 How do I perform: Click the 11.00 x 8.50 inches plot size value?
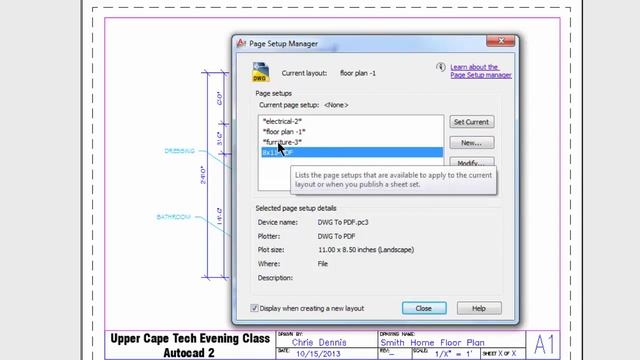[366, 250]
